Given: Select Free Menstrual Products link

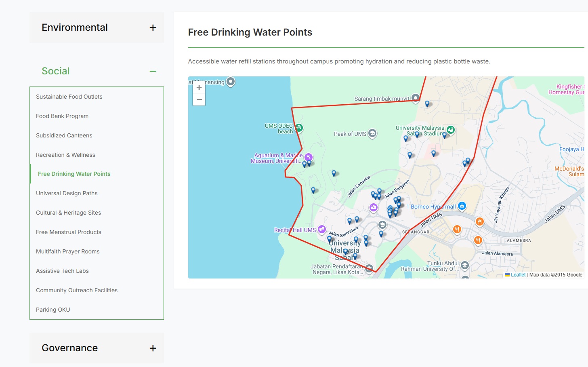Looking at the screenshot, I should pyautogui.click(x=69, y=232).
